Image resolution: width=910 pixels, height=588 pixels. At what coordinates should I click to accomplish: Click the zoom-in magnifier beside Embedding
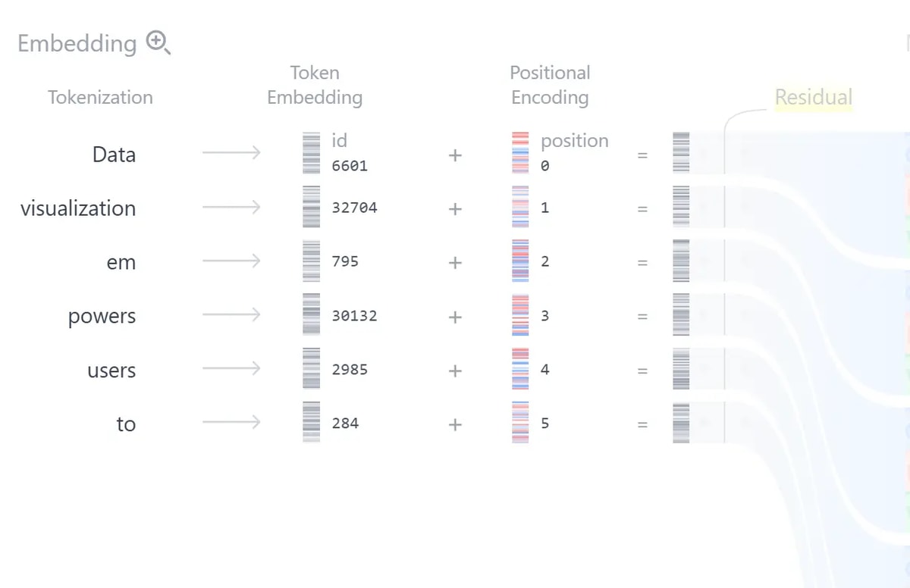coord(158,43)
